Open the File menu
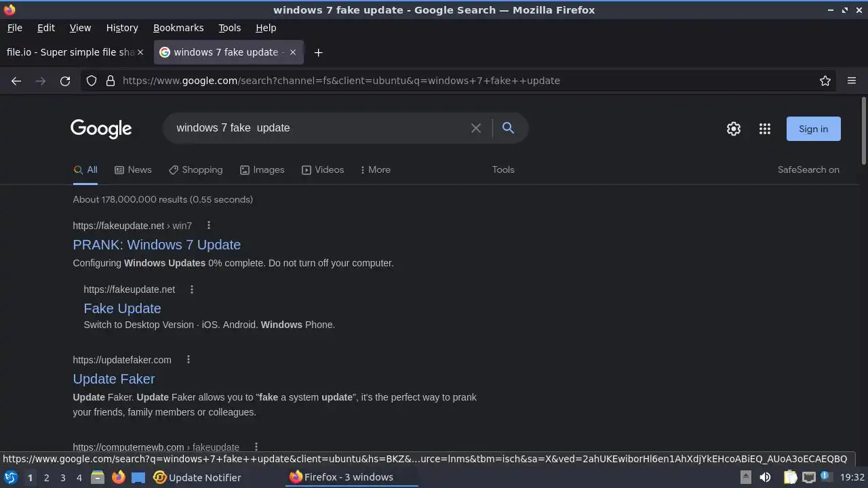The width and height of the screenshot is (868, 488). tap(14, 28)
